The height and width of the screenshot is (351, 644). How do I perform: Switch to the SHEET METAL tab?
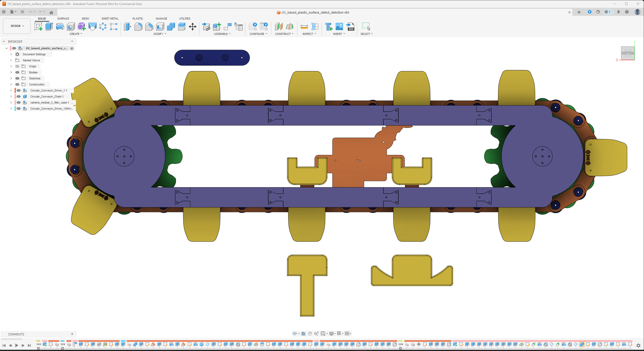point(110,19)
